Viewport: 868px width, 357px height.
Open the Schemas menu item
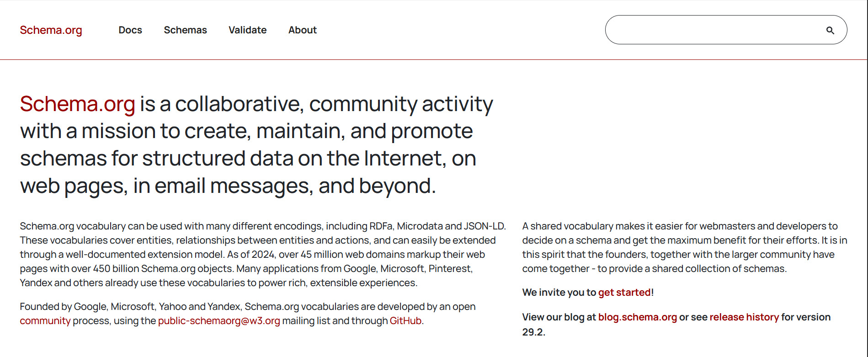(185, 30)
